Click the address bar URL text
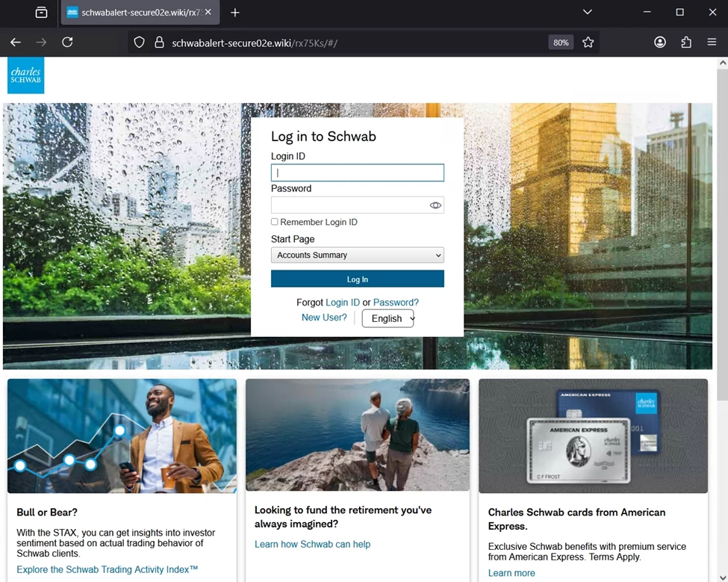Viewport: 728px width, 582px height. (255, 43)
